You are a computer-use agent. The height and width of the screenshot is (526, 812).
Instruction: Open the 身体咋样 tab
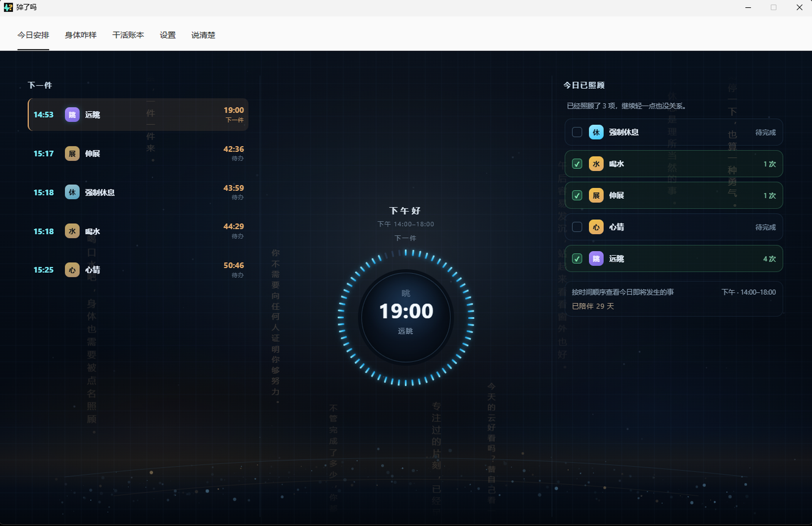click(81, 35)
